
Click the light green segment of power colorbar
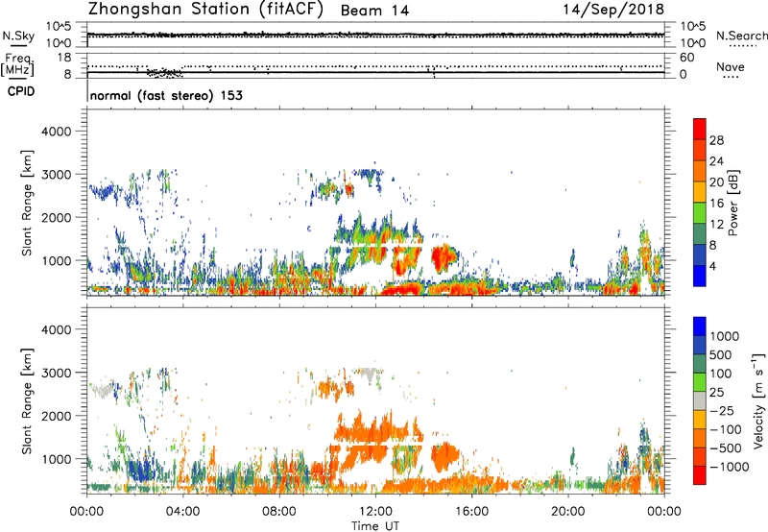tap(700, 212)
